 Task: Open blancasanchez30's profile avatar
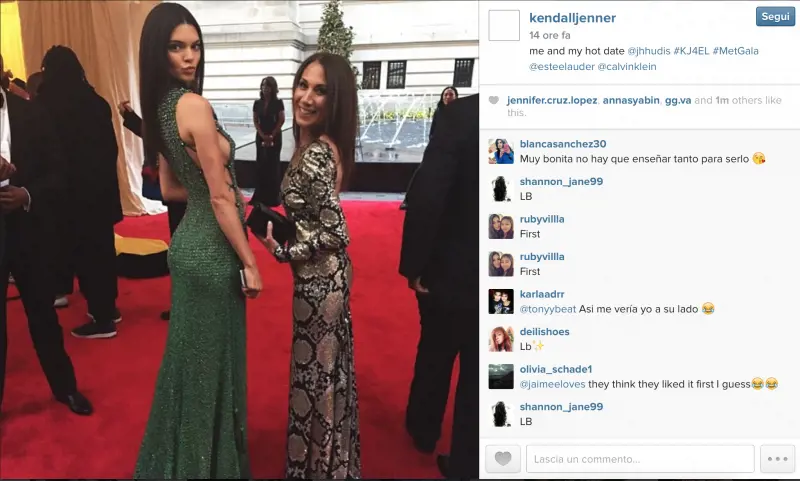tap(501, 151)
